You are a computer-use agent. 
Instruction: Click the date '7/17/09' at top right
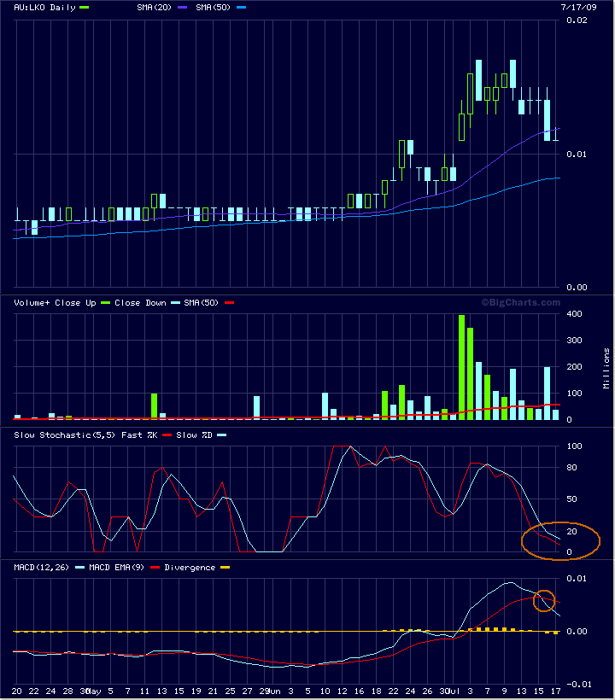coord(579,7)
